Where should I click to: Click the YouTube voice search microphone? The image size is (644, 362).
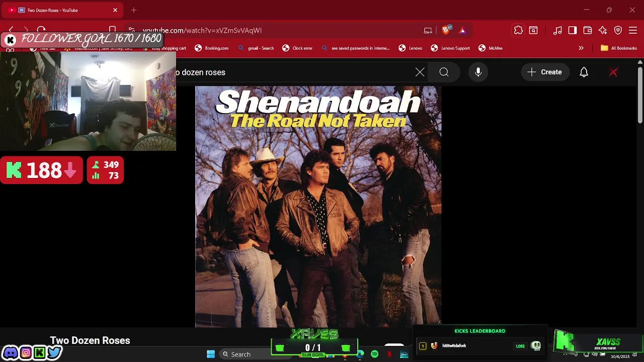point(478,72)
